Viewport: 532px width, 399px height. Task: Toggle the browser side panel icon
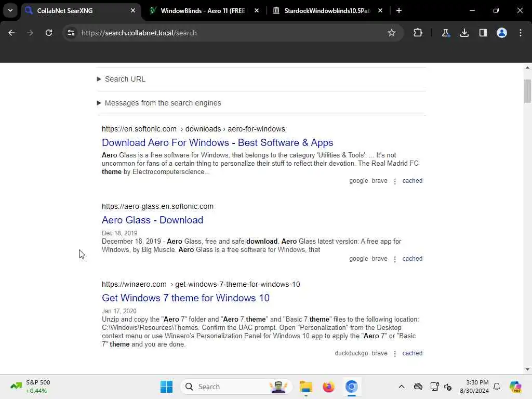483,33
